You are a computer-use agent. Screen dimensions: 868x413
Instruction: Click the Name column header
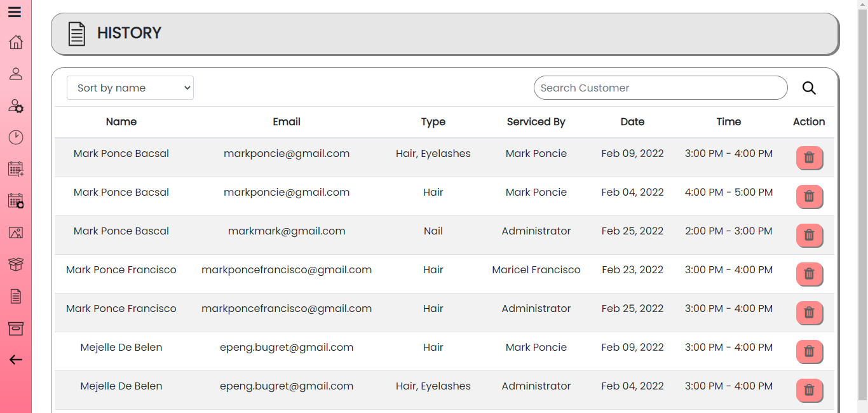point(121,121)
